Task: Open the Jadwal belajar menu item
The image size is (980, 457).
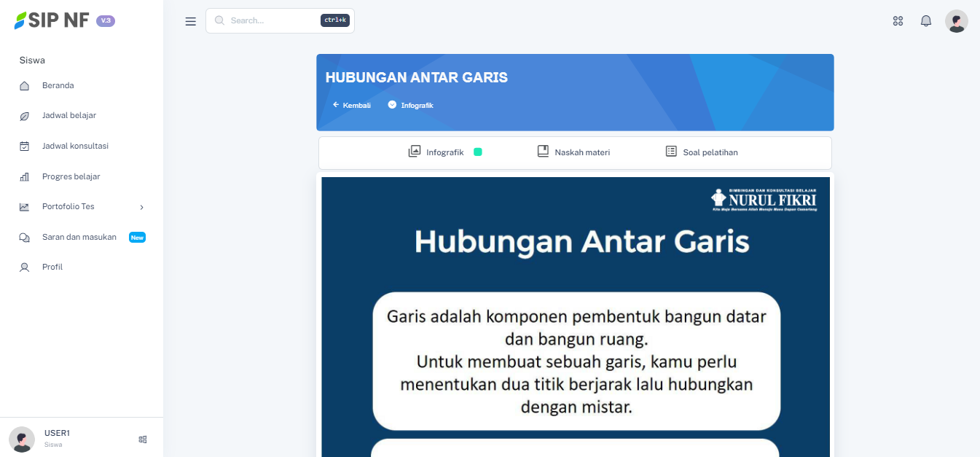Action: 69,116
